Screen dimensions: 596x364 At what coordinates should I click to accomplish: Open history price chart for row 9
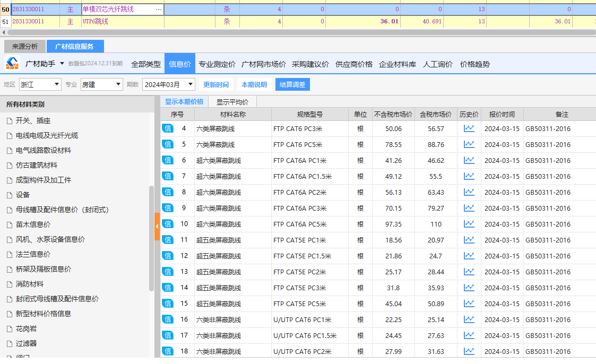(469, 208)
